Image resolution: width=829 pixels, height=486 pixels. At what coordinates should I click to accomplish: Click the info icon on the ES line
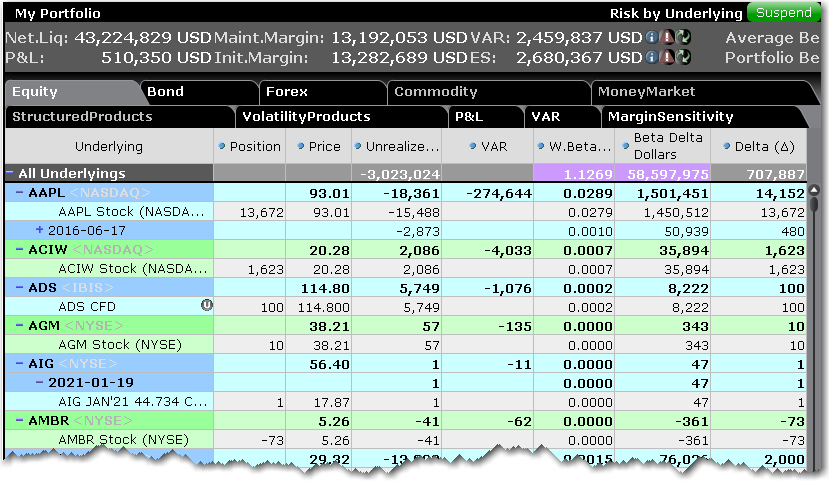[652, 57]
